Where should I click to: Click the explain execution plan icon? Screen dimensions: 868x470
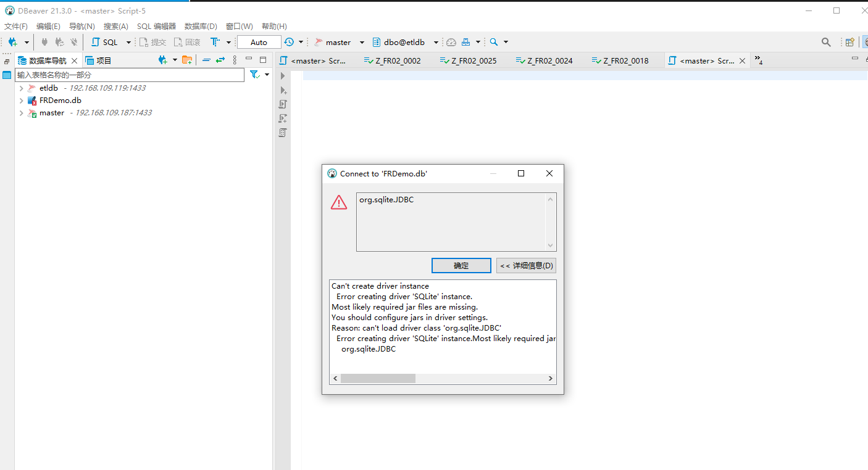click(283, 133)
